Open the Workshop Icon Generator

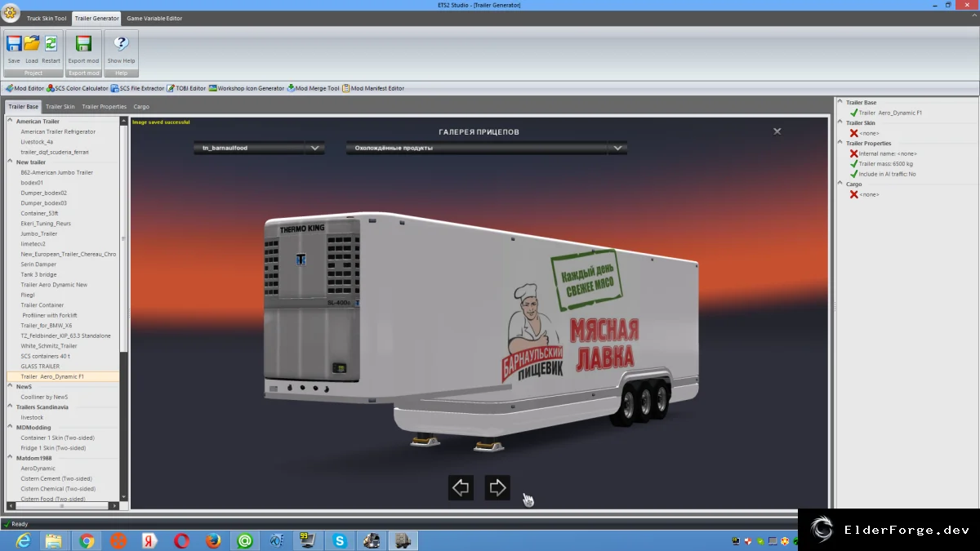pos(247,88)
